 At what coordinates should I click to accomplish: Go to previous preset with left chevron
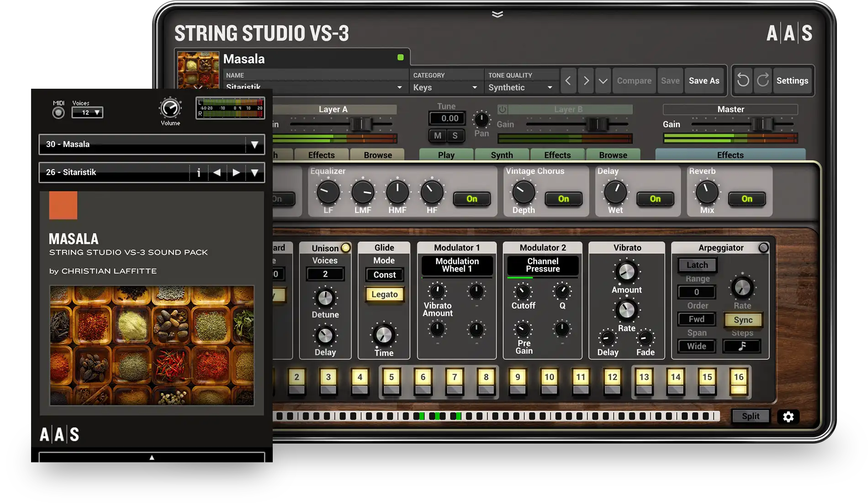[568, 81]
